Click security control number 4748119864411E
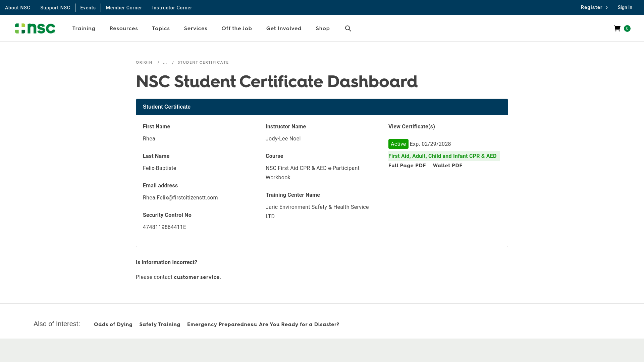This screenshot has width=644, height=362. tap(164, 227)
